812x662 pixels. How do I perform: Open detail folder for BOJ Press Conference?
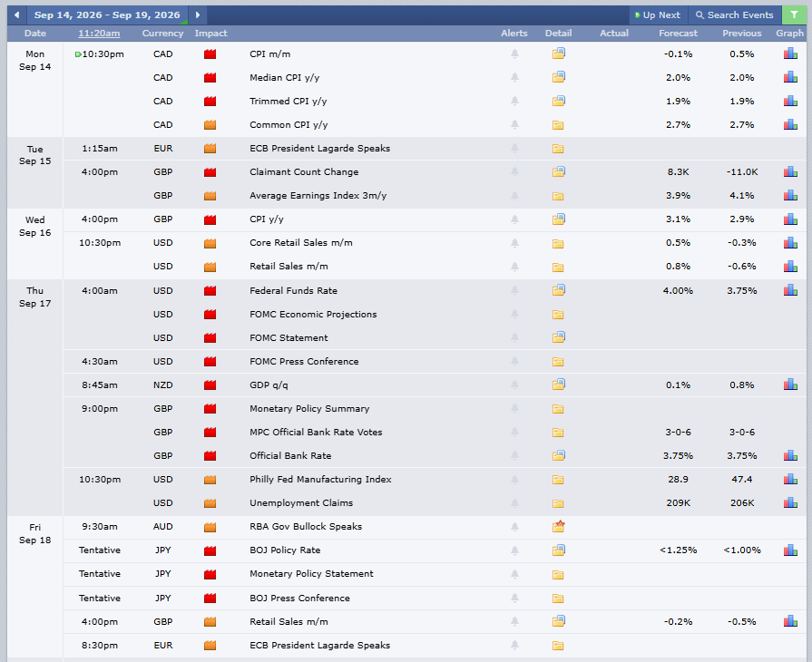(558, 599)
